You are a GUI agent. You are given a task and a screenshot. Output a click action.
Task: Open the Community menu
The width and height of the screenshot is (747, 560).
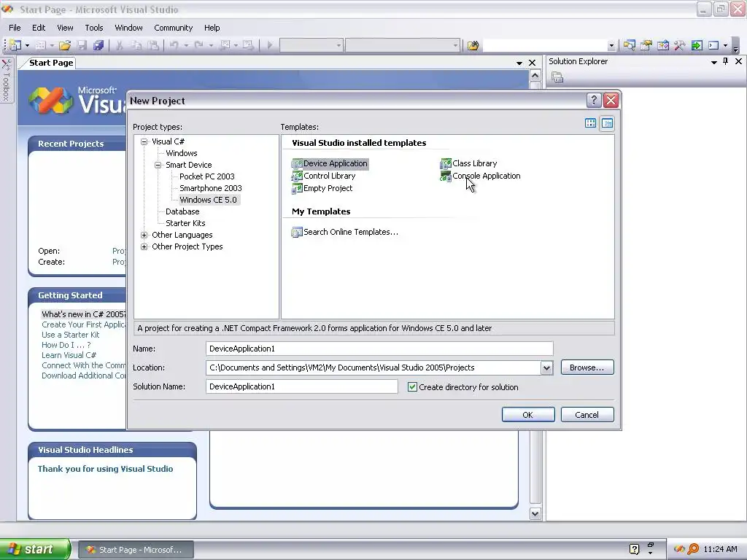coord(174,28)
